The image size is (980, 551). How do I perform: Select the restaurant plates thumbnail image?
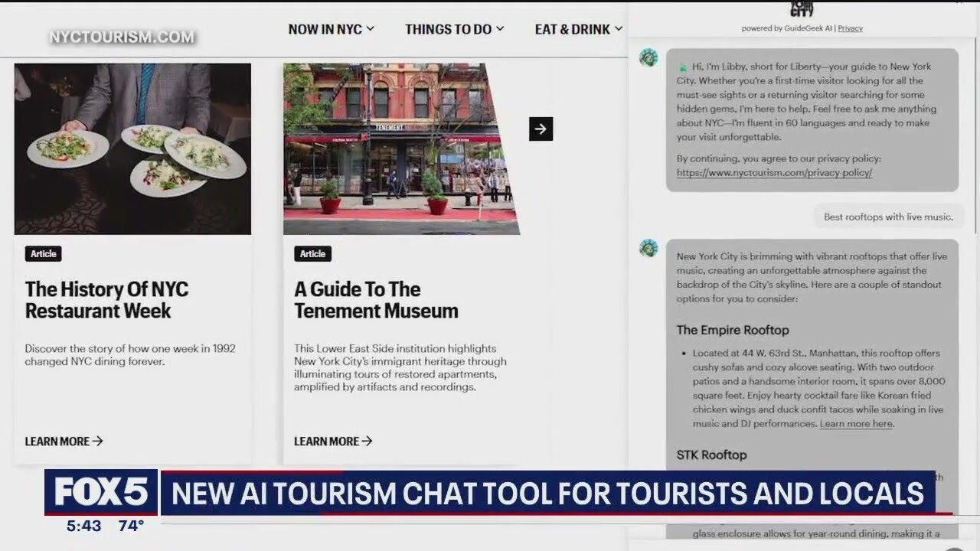[132, 148]
